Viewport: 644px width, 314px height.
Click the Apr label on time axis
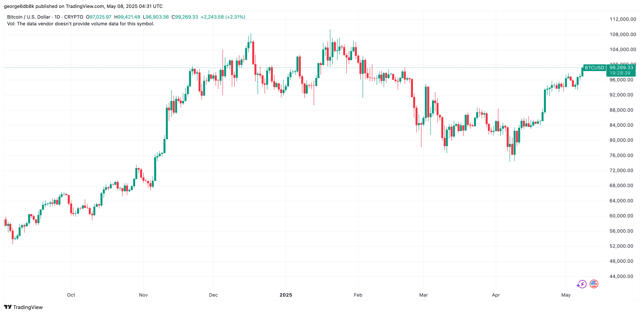pos(496,295)
